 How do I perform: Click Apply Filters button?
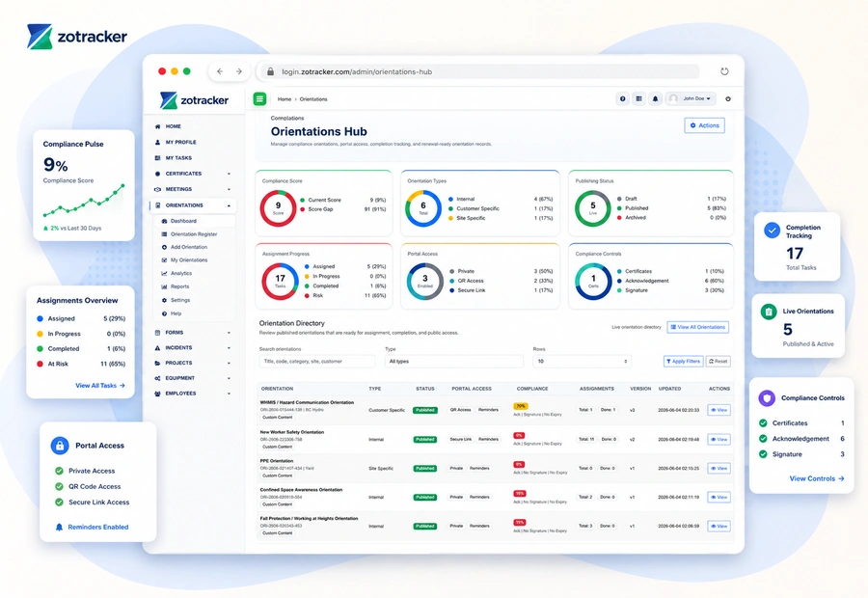tap(683, 361)
